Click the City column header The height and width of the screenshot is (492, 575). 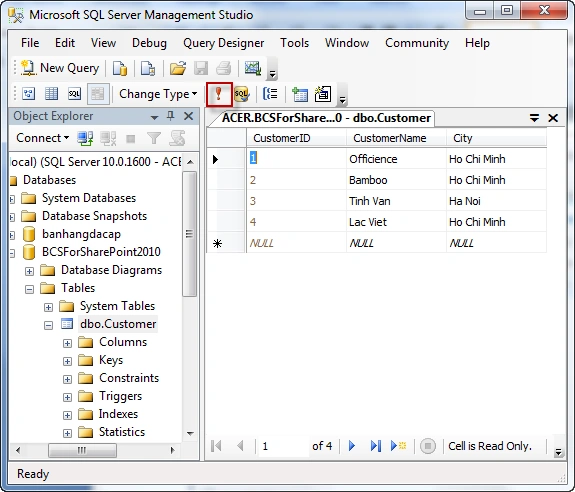[496, 138]
